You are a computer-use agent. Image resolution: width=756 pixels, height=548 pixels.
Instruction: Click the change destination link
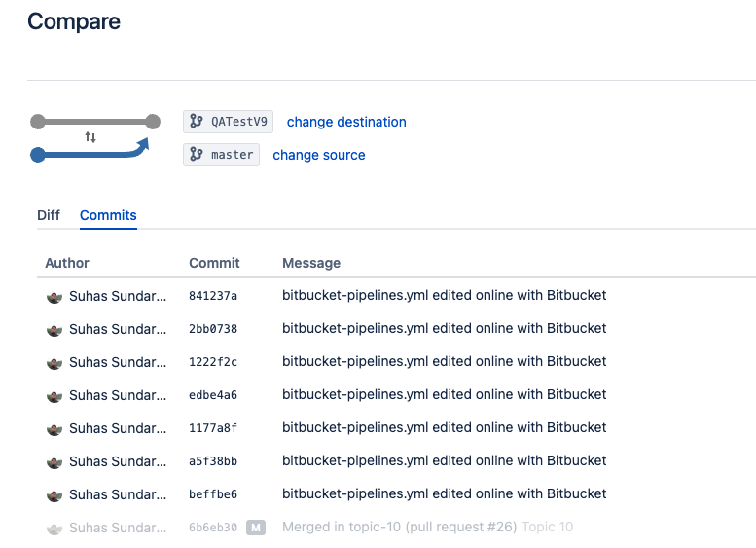point(346,122)
